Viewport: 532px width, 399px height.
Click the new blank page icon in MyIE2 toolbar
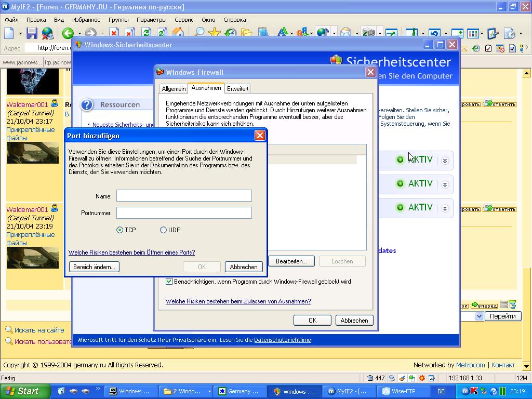(9, 33)
